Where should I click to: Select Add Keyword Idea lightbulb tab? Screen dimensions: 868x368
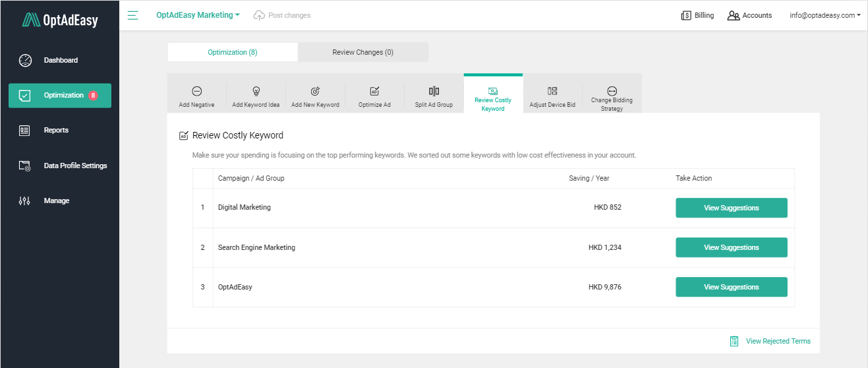(256, 96)
